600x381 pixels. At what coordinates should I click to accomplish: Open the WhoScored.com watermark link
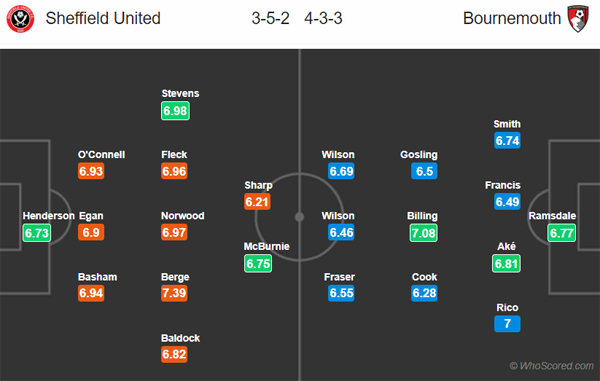coord(551,366)
